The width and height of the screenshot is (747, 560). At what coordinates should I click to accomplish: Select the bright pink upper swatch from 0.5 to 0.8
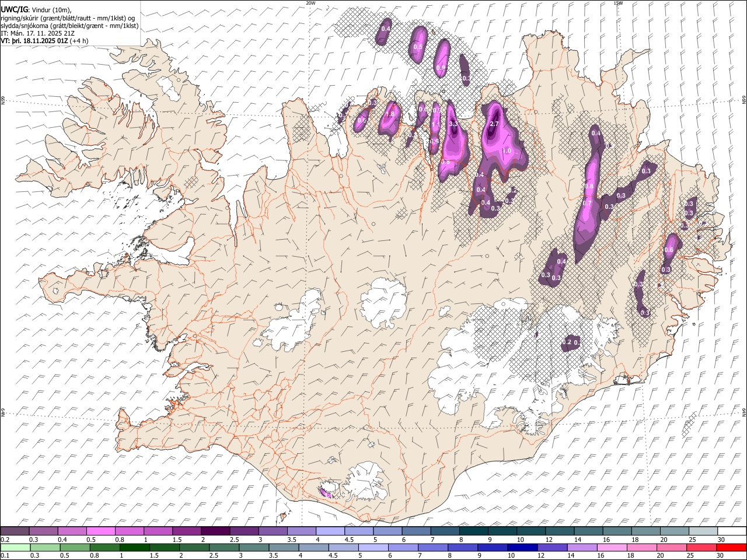[101, 531]
